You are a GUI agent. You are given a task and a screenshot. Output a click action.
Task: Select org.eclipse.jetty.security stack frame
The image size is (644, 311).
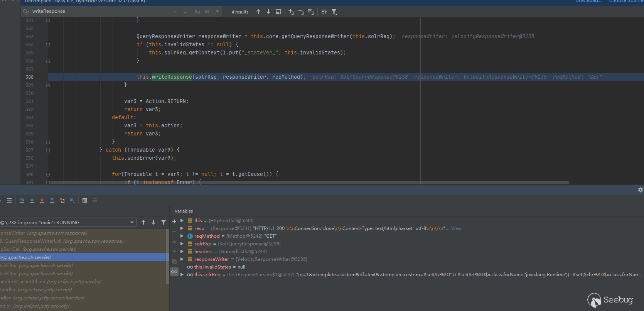pyautogui.click(x=39, y=306)
